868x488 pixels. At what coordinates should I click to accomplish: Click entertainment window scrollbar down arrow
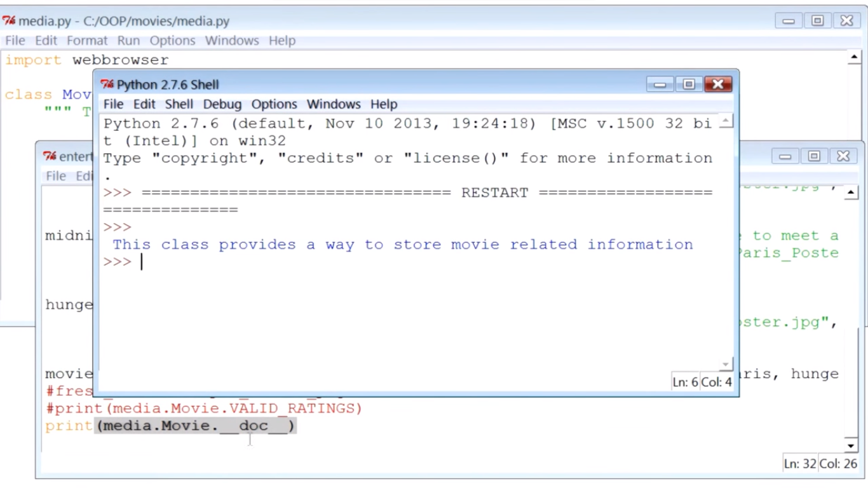click(851, 445)
